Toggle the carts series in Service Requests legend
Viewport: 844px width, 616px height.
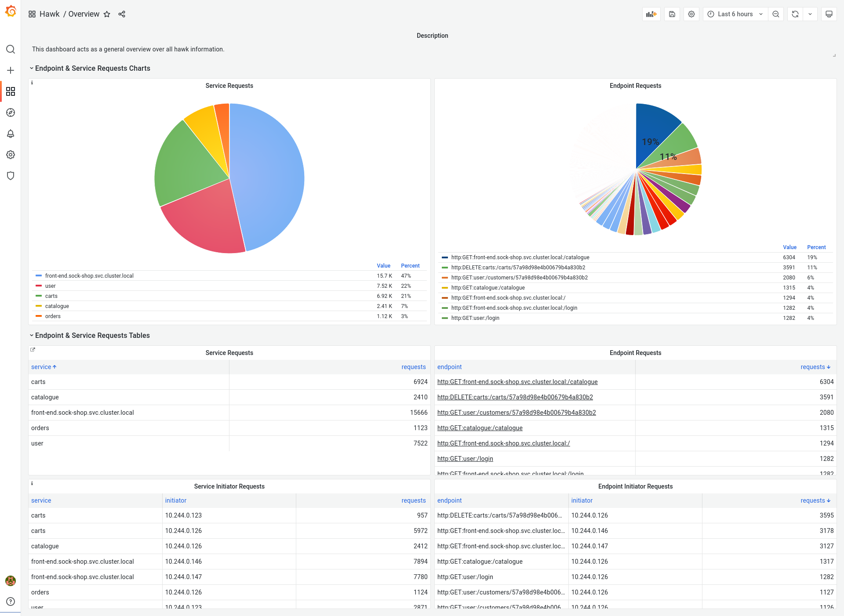coord(51,296)
